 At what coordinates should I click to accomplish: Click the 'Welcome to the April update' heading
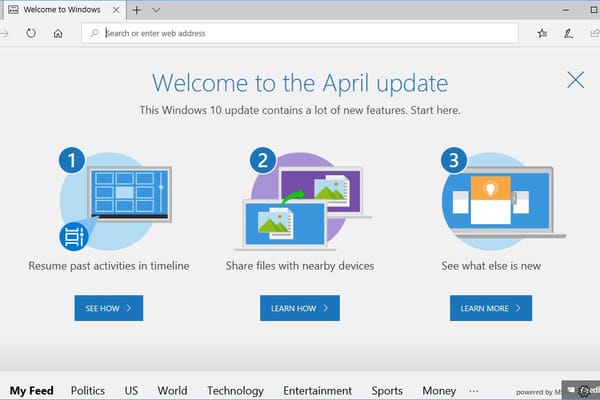point(300,83)
